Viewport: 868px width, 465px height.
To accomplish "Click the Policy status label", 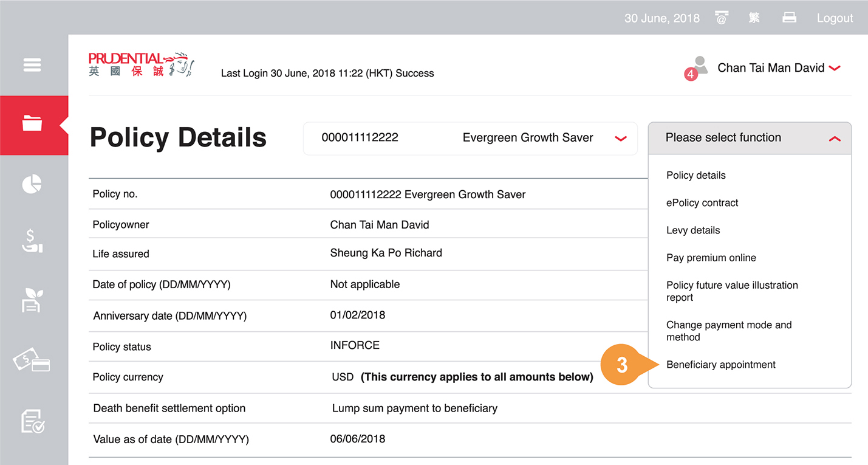I will coord(121,347).
